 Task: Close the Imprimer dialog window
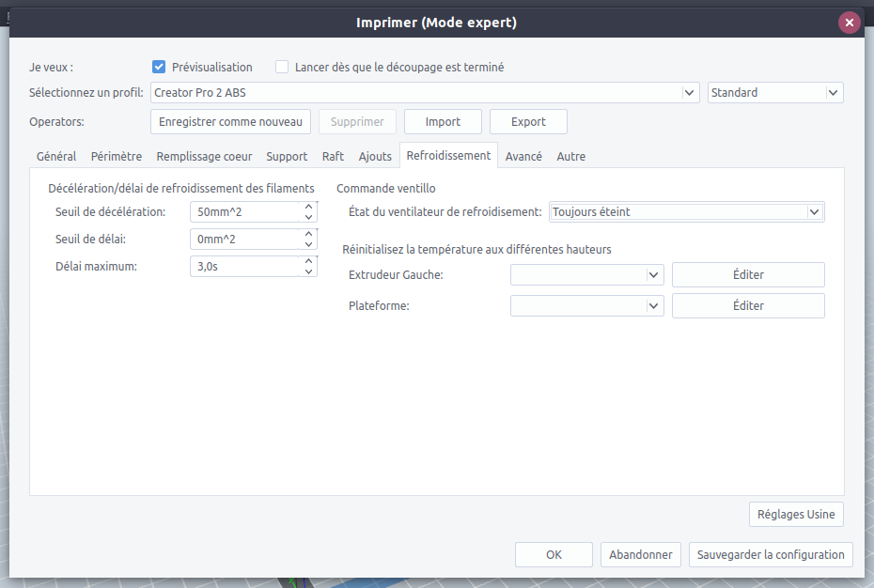[x=850, y=23]
